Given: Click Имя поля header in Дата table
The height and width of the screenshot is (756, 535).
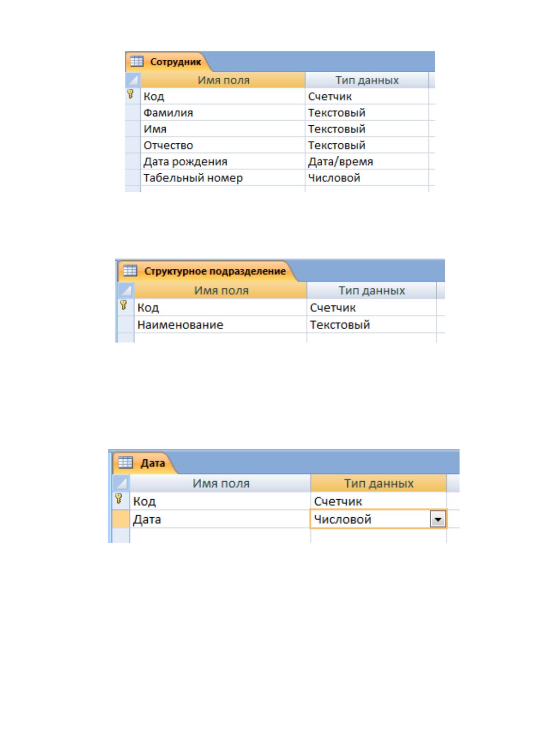Looking at the screenshot, I should tap(221, 483).
